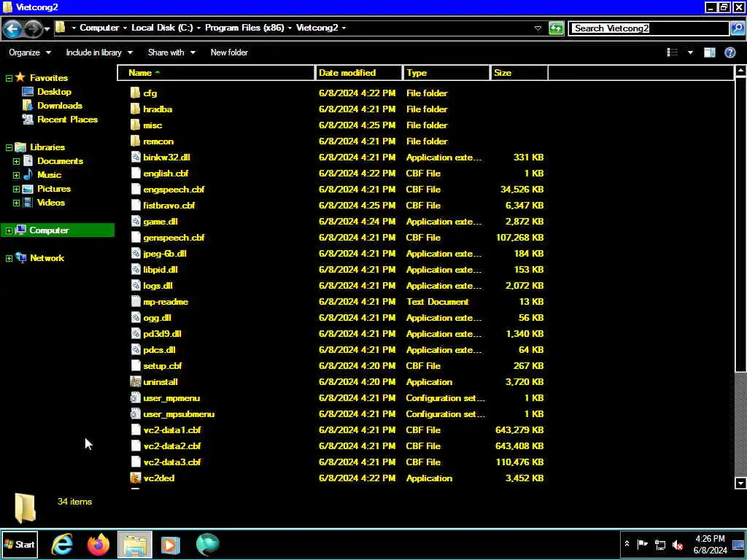Open the Include in library menu
The image size is (747, 560).
99,52
